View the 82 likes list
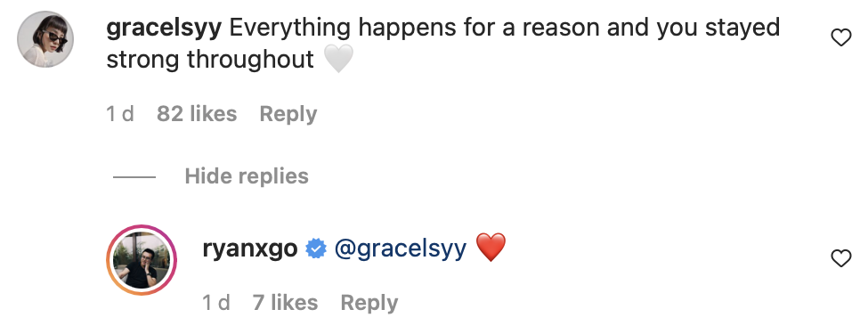 coord(197,114)
